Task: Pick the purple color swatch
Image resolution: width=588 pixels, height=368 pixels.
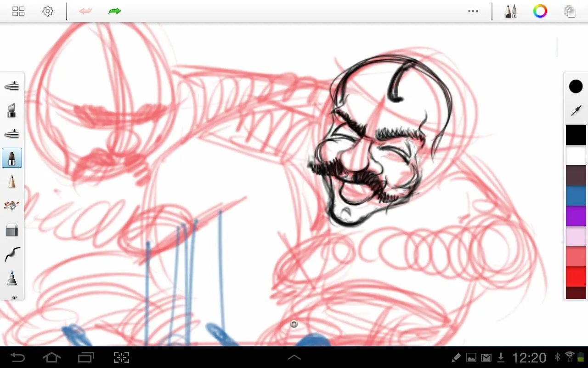Action: [x=576, y=216]
